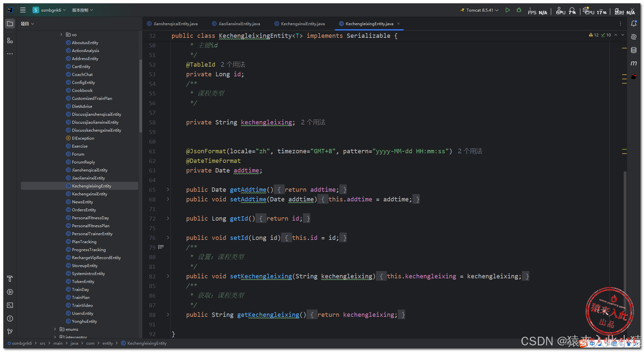Open the main hamburger menu
644x352 pixels.
point(23,10)
